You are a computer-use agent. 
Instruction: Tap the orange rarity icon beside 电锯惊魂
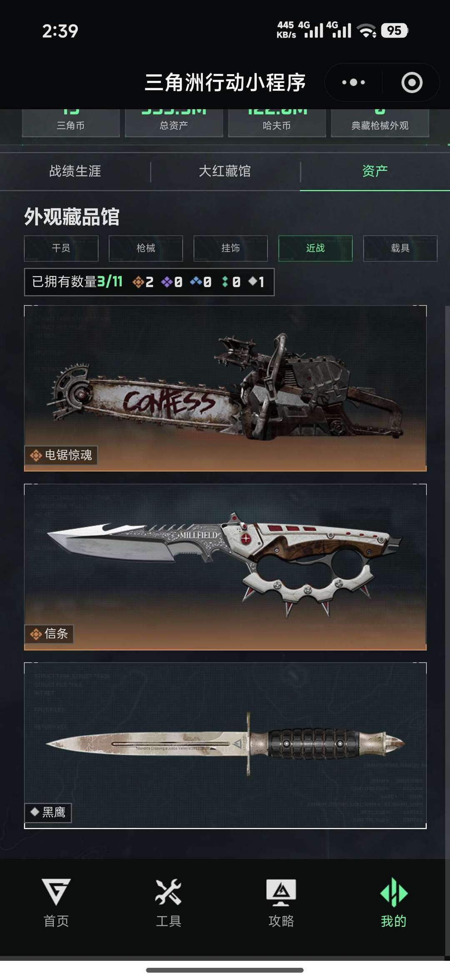click(x=36, y=455)
